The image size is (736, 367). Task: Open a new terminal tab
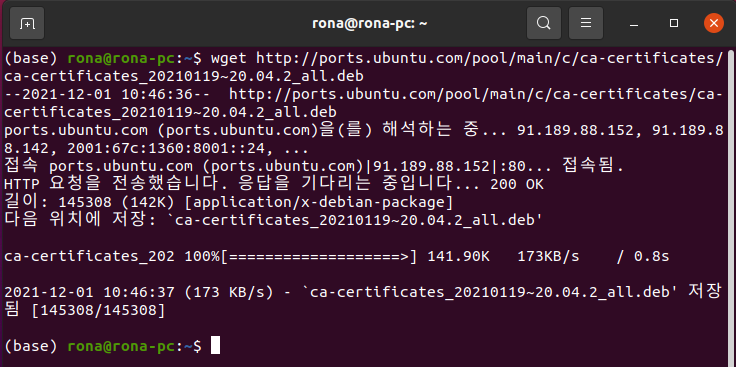[27, 23]
